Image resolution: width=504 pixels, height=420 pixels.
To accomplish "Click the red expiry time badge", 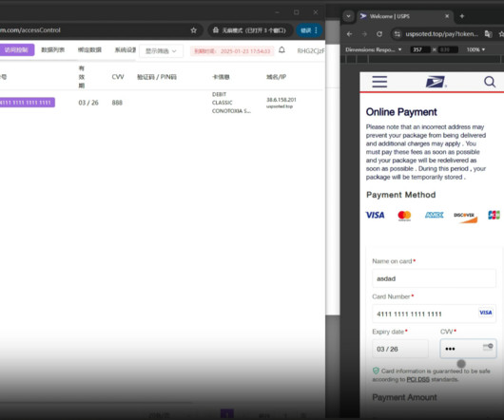I will pos(232,51).
